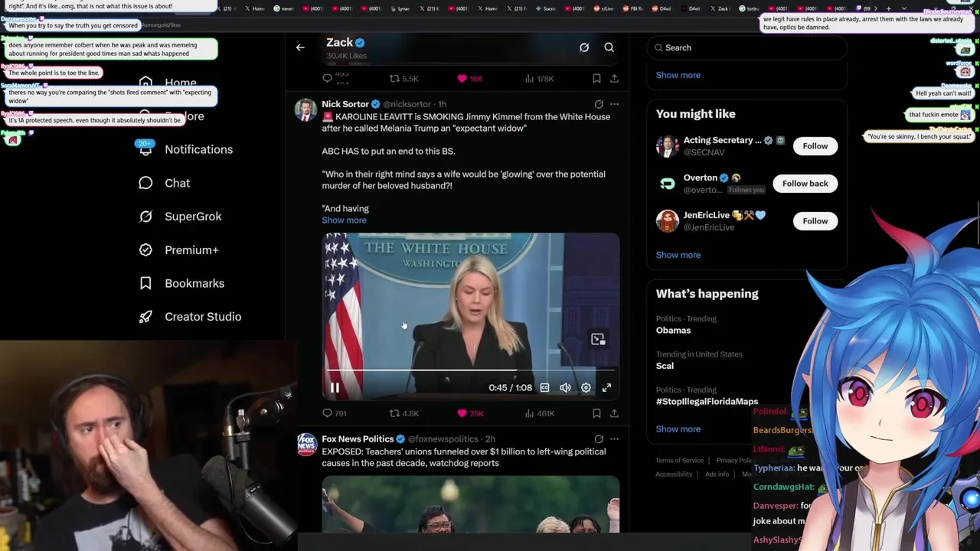Mute the White House video audio
The image size is (980, 551).
click(565, 388)
